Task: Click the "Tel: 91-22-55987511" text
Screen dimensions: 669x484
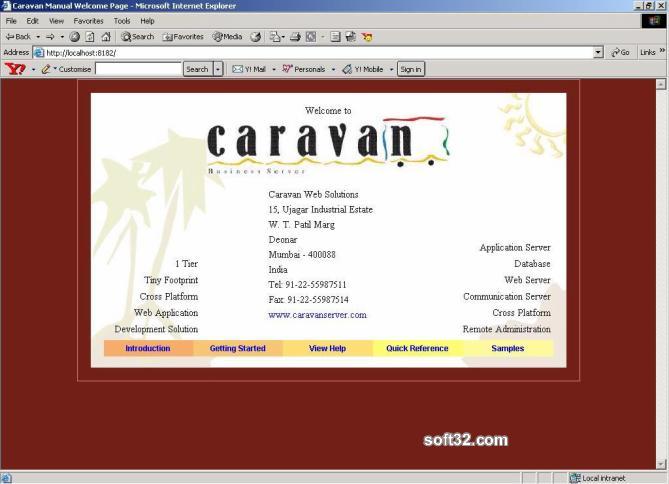Action: pyautogui.click(x=307, y=285)
